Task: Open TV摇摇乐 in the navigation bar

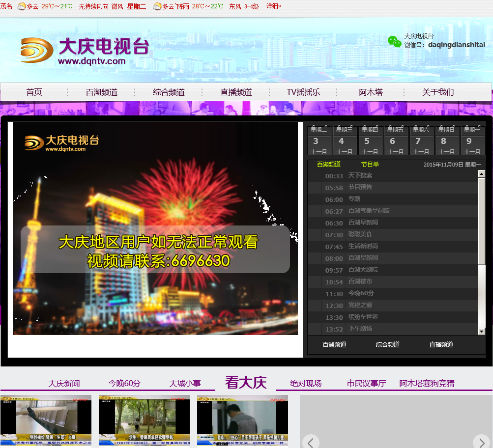Action: [303, 92]
